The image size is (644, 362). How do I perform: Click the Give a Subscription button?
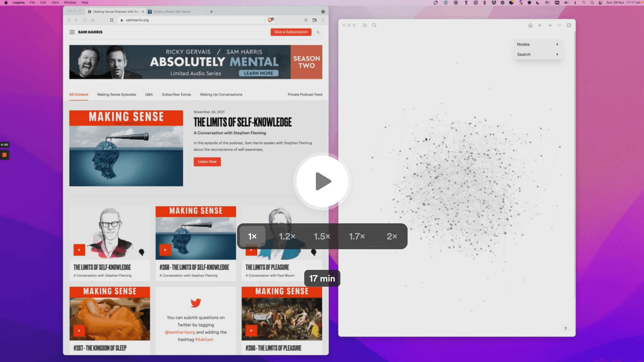pos(291,32)
